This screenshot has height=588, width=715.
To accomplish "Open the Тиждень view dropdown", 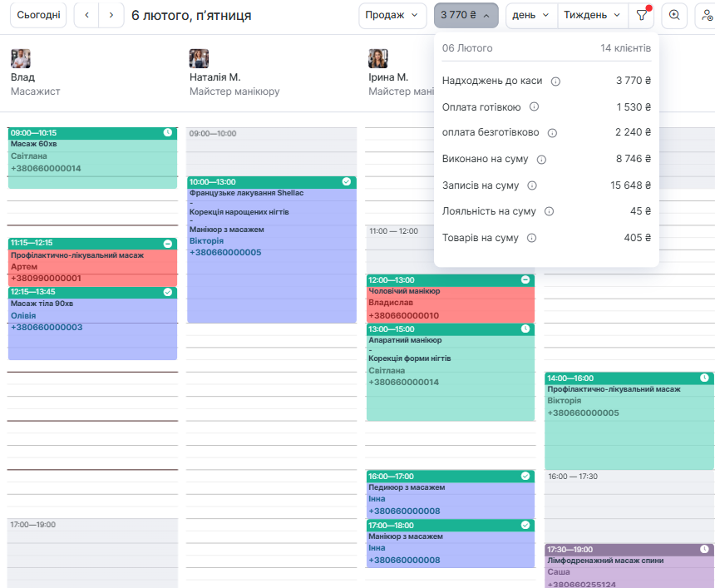I will pos(592,15).
